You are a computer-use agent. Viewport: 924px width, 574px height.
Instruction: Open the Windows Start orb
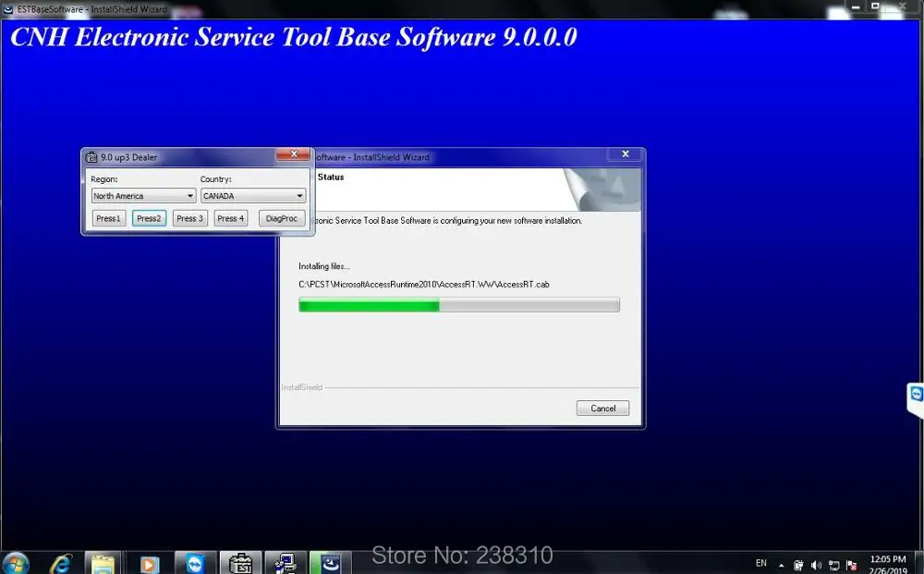click(16, 564)
